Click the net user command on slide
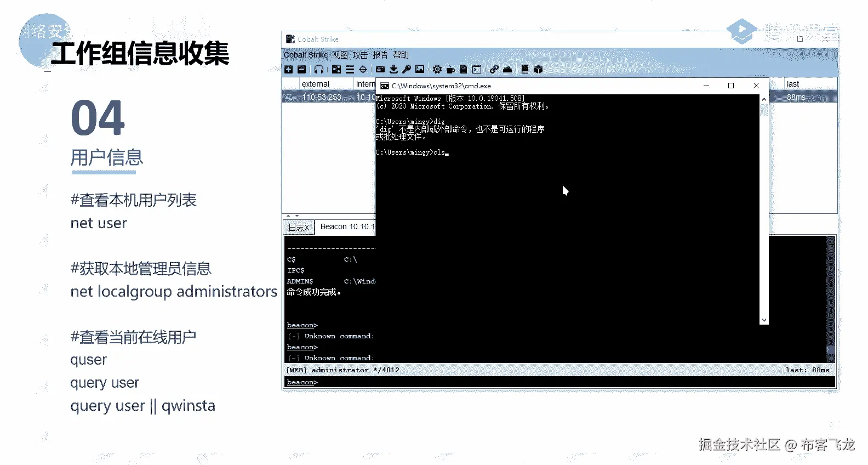 [99, 223]
